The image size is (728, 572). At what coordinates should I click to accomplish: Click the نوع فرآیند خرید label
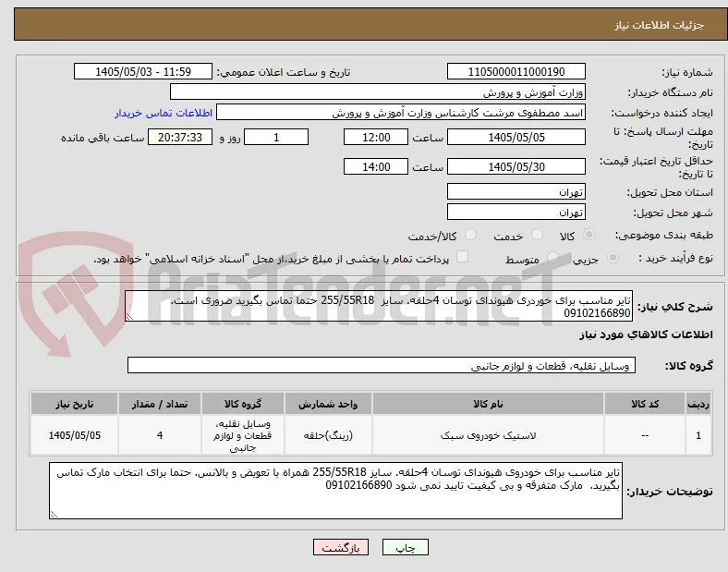675,258
